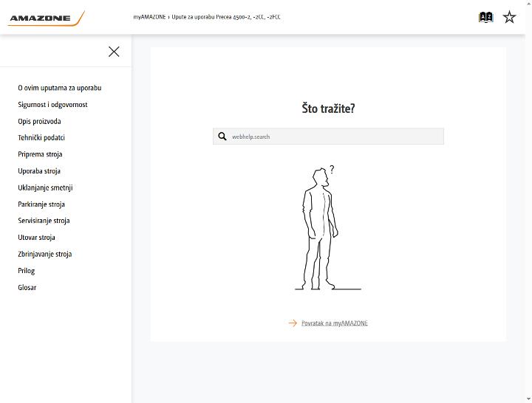The image size is (532, 403).
Task: Go to Tehnički podatci
Action: pyautogui.click(x=41, y=137)
